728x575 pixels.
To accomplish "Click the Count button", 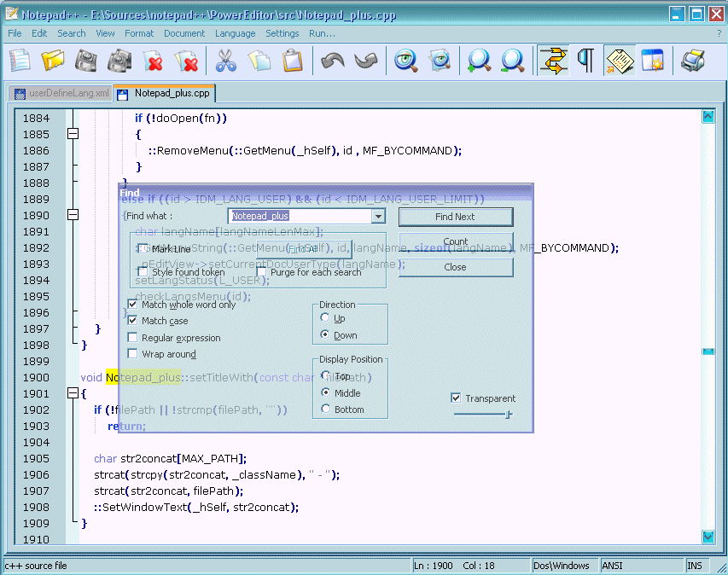I will pyautogui.click(x=456, y=241).
